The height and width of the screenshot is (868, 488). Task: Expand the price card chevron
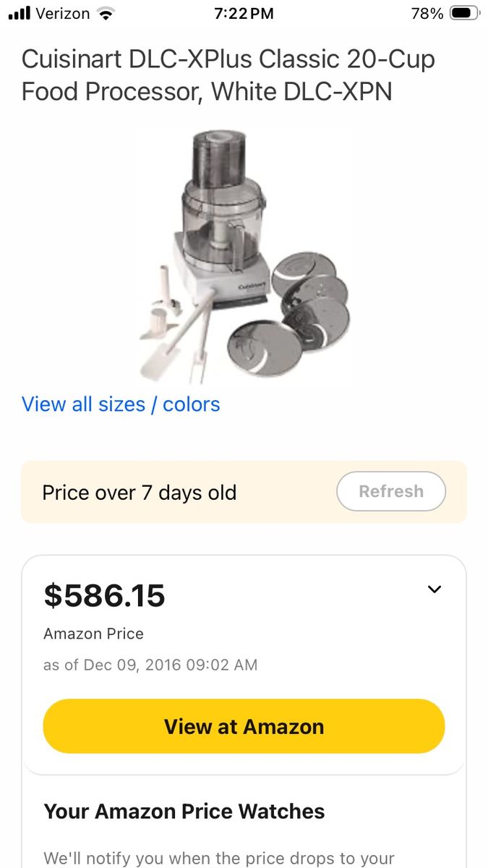pyautogui.click(x=435, y=590)
